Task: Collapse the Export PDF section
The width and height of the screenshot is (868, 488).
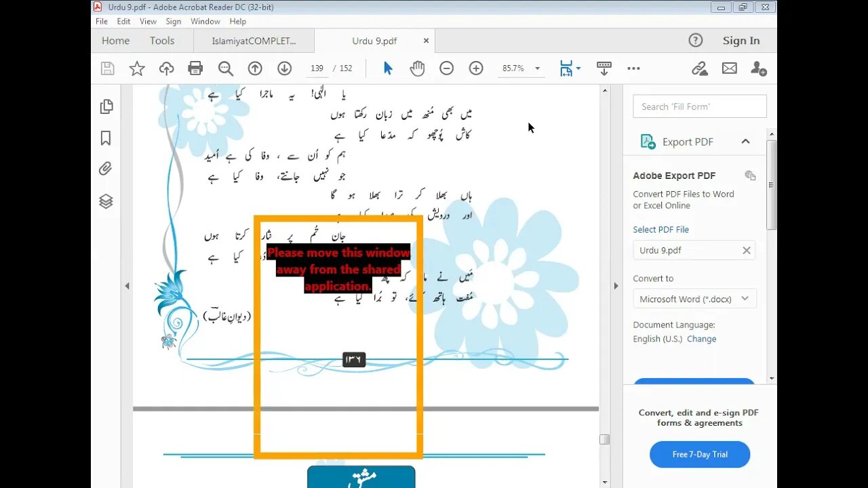Action: coord(745,142)
